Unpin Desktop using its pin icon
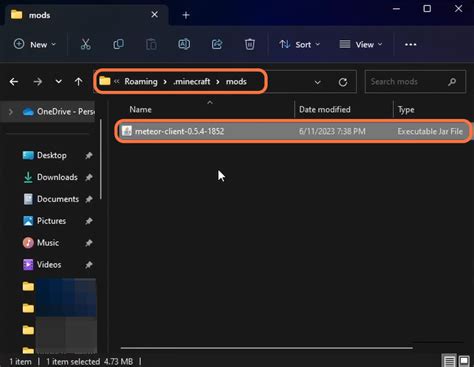This screenshot has width=474, height=367. pyautogui.click(x=89, y=155)
